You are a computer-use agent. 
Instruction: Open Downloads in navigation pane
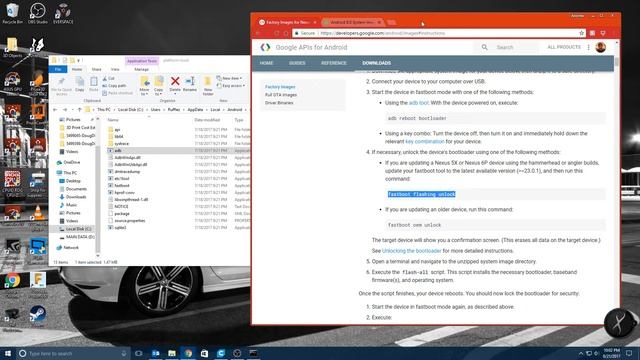(x=76, y=197)
